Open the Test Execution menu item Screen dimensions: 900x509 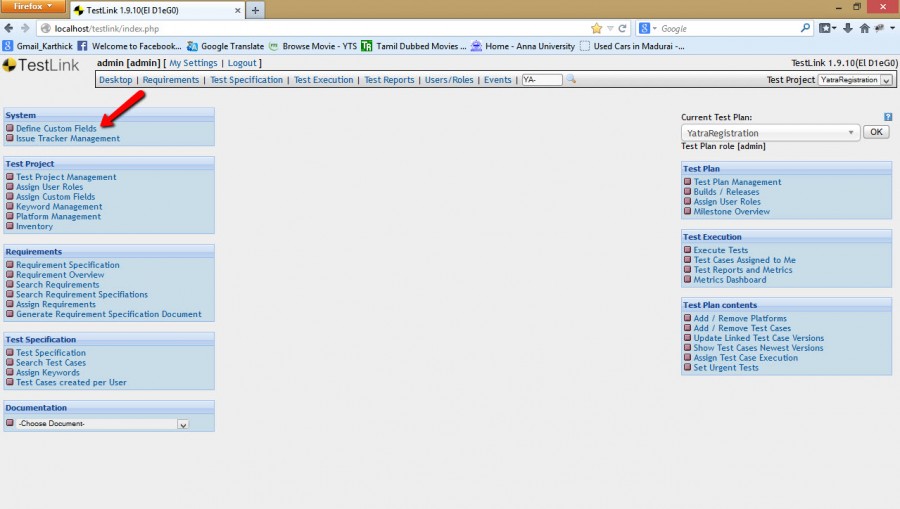324,80
